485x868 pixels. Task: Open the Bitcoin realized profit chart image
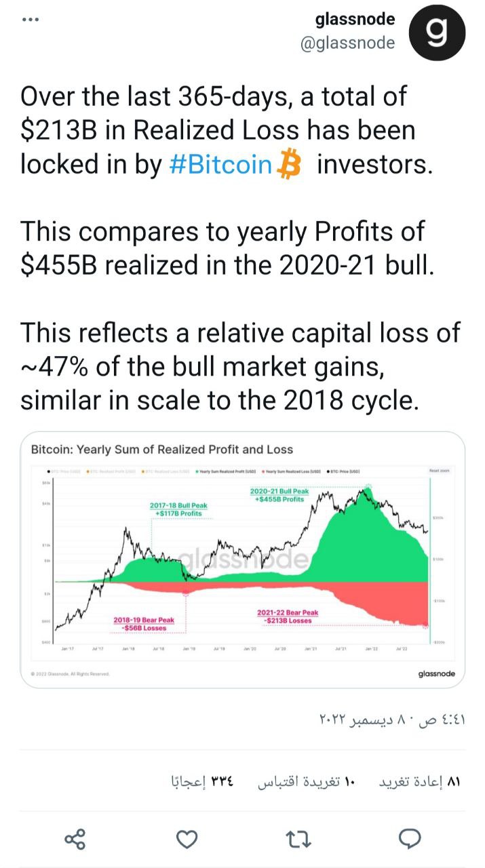tap(242, 560)
